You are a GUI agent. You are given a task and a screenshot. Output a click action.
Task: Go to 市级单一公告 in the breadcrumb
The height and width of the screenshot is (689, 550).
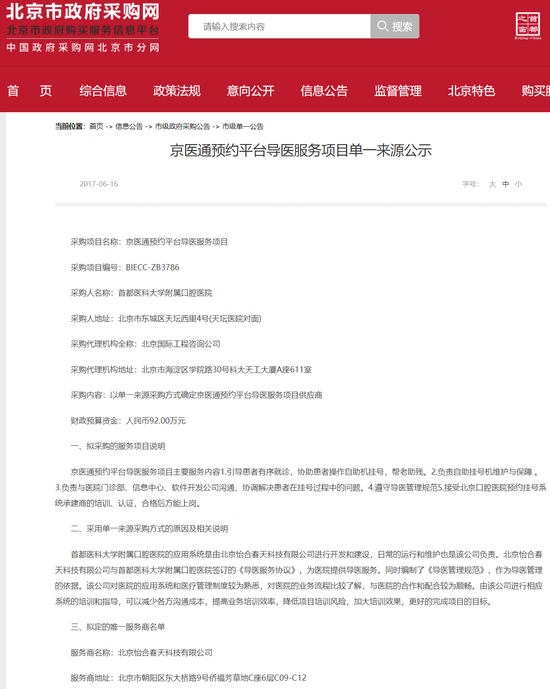[x=242, y=127]
